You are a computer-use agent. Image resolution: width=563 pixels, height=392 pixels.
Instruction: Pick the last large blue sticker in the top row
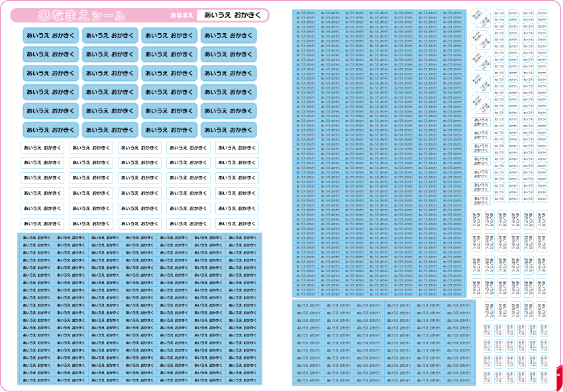pos(229,36)
